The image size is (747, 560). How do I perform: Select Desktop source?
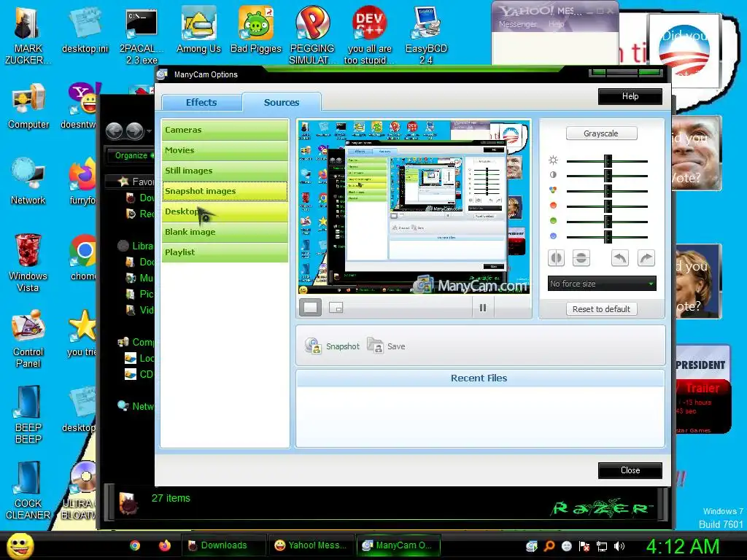click(x=225, y=211)
